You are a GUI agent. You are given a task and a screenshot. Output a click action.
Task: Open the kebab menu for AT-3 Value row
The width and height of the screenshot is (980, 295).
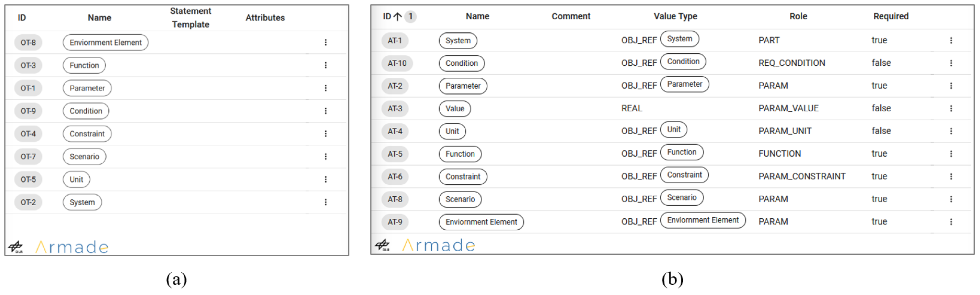tap(951, 108)
